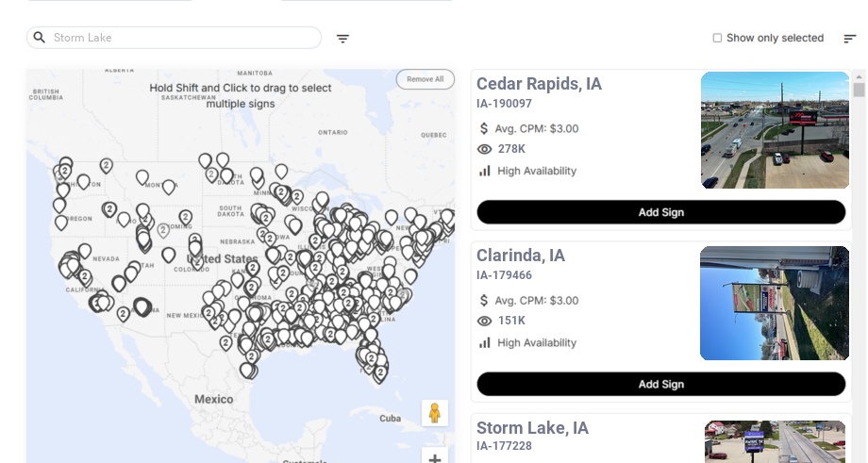This screenshot has height=463, width=868.
Task: Click the Cedar Rapids impressions eye icon
Action: [485, 149]
